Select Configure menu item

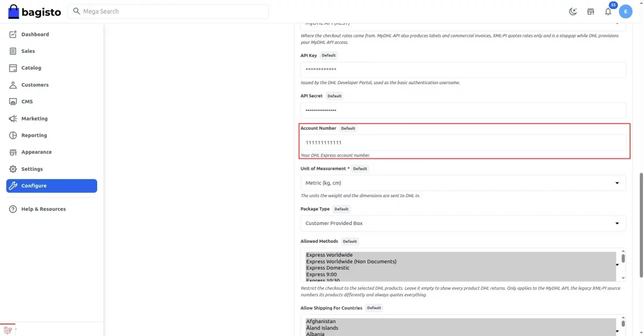[x=52, y=186]
